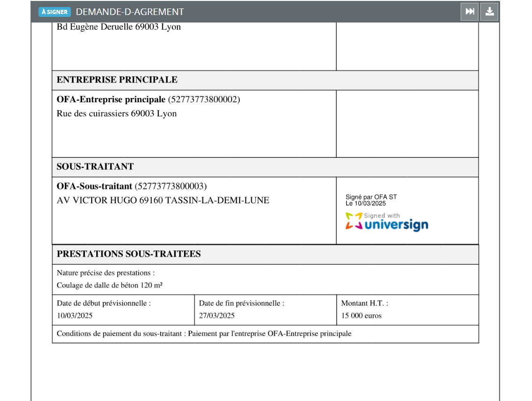The image size is (532, 401).
Task: Click the "Signé par OFA ST" signature text
Action: click(371, 197)
